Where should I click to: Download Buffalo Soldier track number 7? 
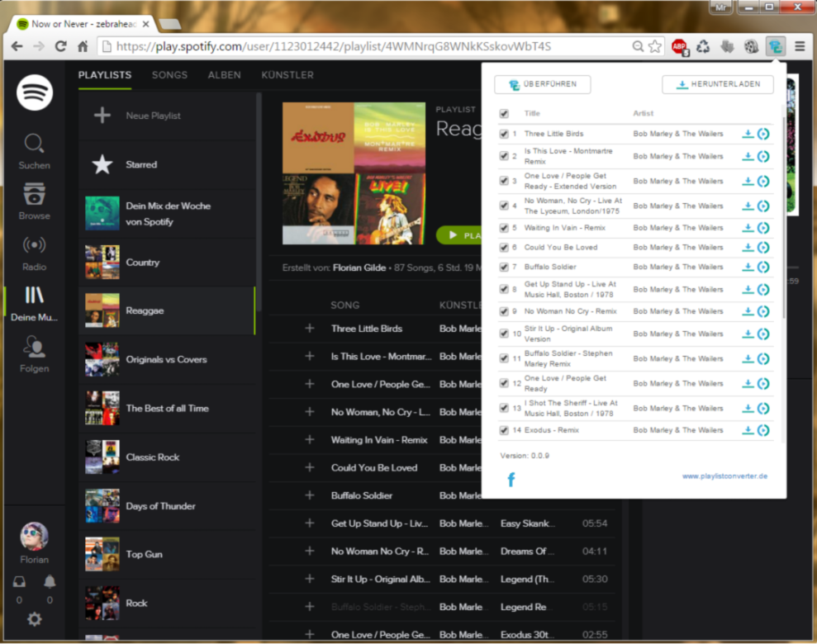point(748,267)
